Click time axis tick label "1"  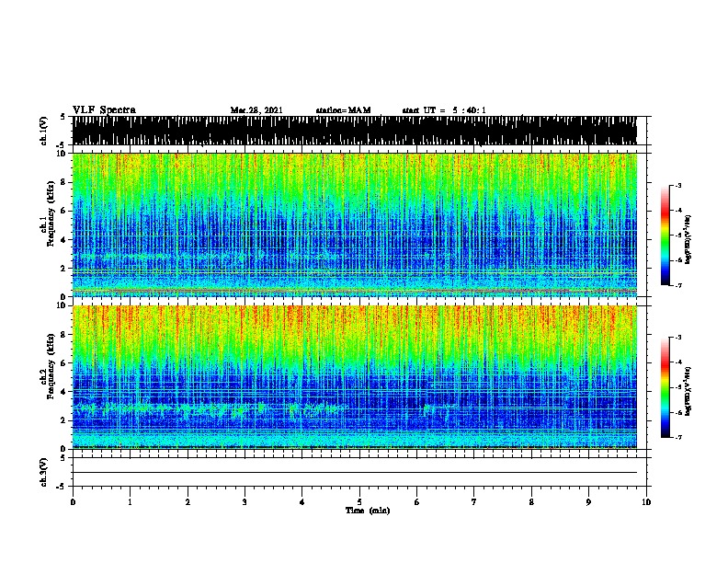pyautogui.click(x=130, y=502)
